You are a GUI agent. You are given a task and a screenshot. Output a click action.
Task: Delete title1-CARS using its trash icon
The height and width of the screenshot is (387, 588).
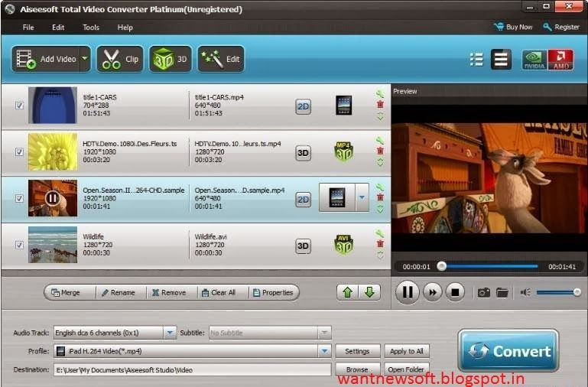coord(380,105)
